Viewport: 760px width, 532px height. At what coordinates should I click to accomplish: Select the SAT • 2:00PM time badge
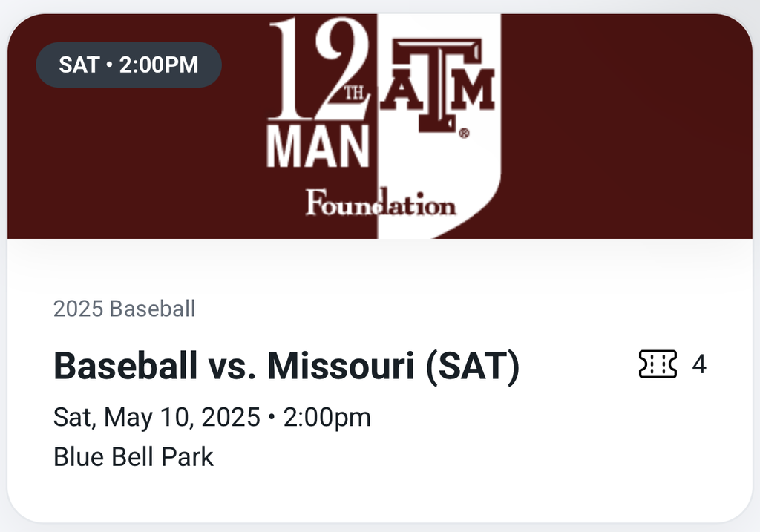tap(128, 65)
